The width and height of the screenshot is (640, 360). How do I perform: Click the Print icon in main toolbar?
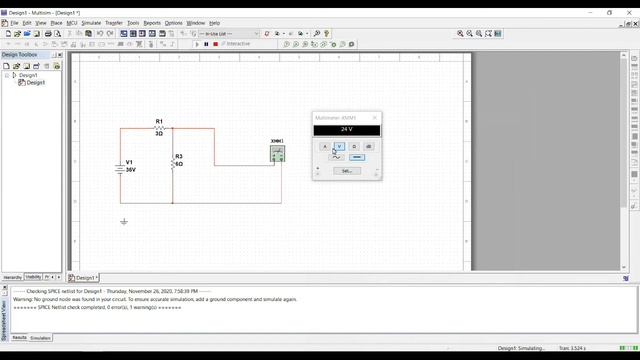point(48,33)
